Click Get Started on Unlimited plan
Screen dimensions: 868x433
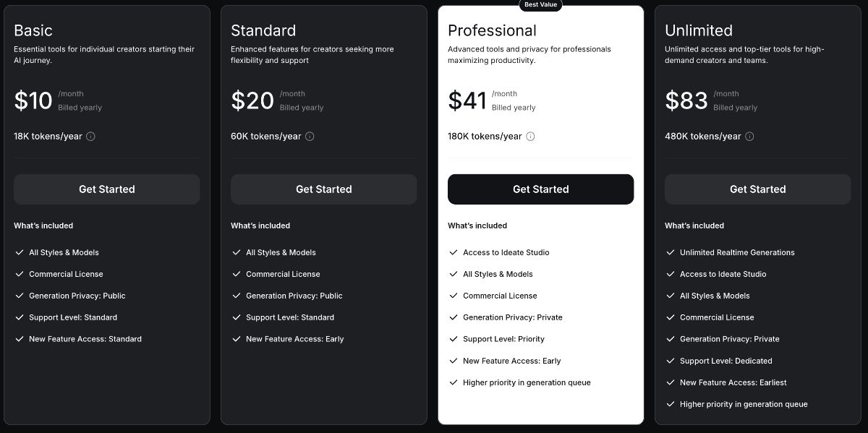(x=757, y=189)
